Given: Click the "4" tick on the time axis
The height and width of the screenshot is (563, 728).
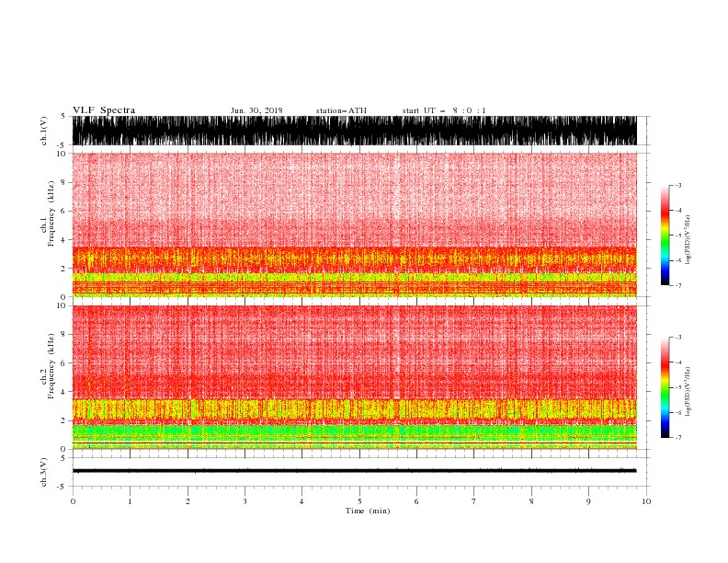Looking at the screenshot, I should pos(301,501).
